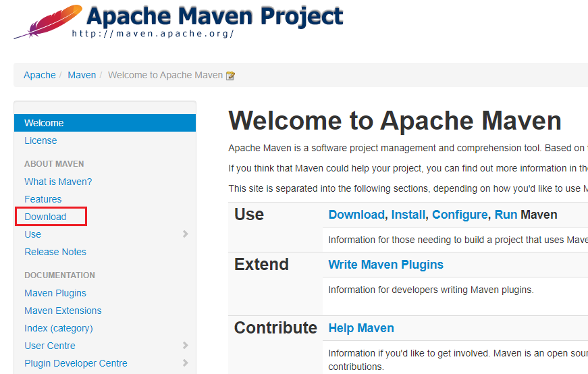Click the Use row heading in table
This screenshot has width=588, height=374.
249,215
